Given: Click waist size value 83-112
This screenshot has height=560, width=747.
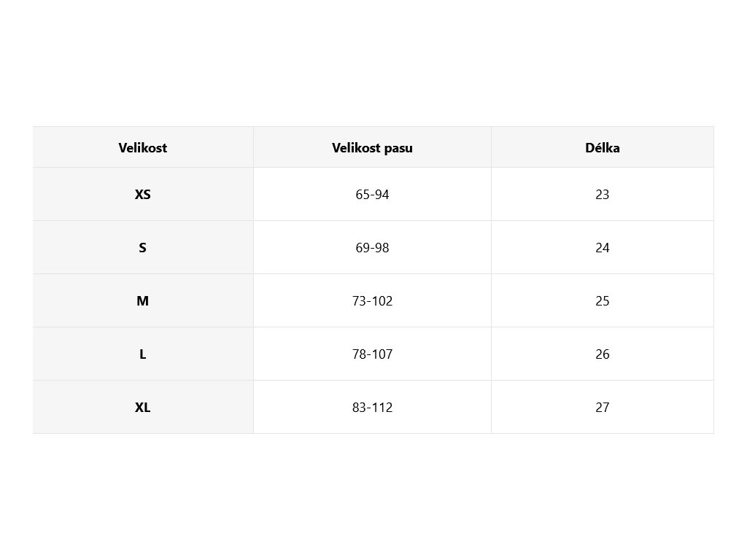Looking at the screenshot, I should [372, 408].
